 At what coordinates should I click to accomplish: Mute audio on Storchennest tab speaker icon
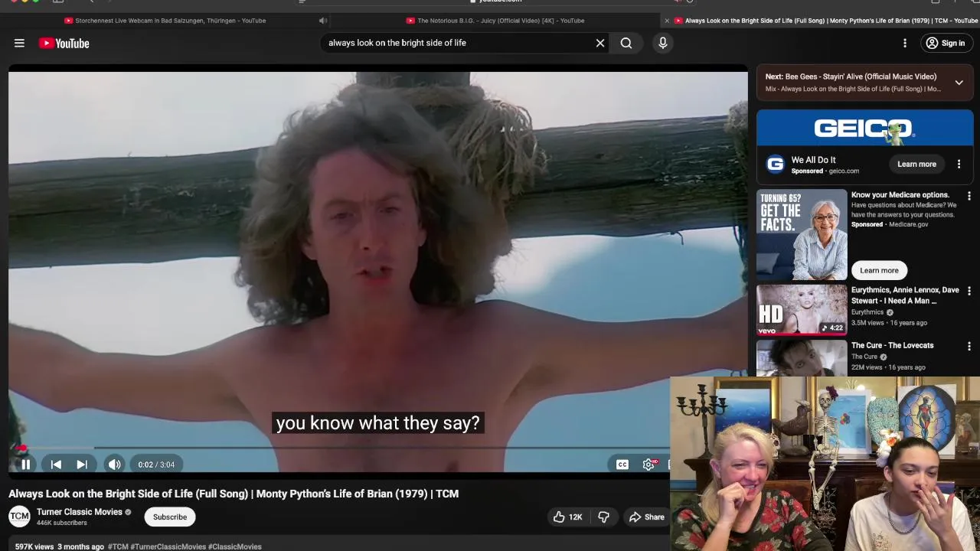(x=323, y=21)
